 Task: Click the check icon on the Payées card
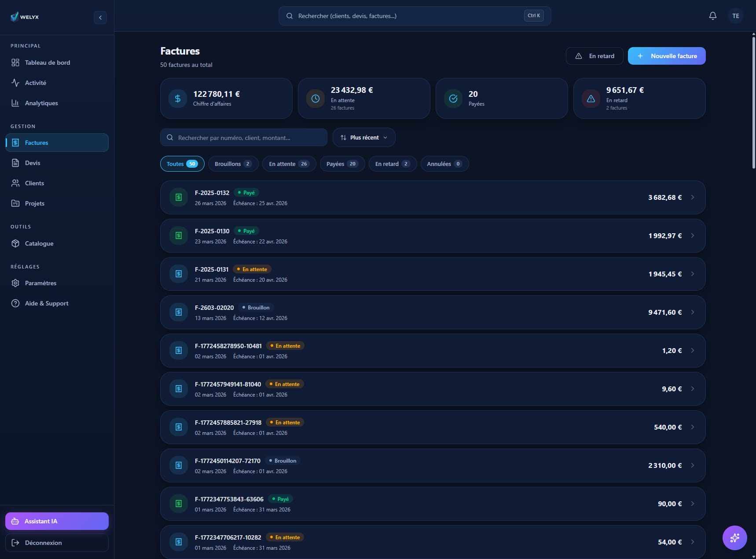(x=453, y=99)
